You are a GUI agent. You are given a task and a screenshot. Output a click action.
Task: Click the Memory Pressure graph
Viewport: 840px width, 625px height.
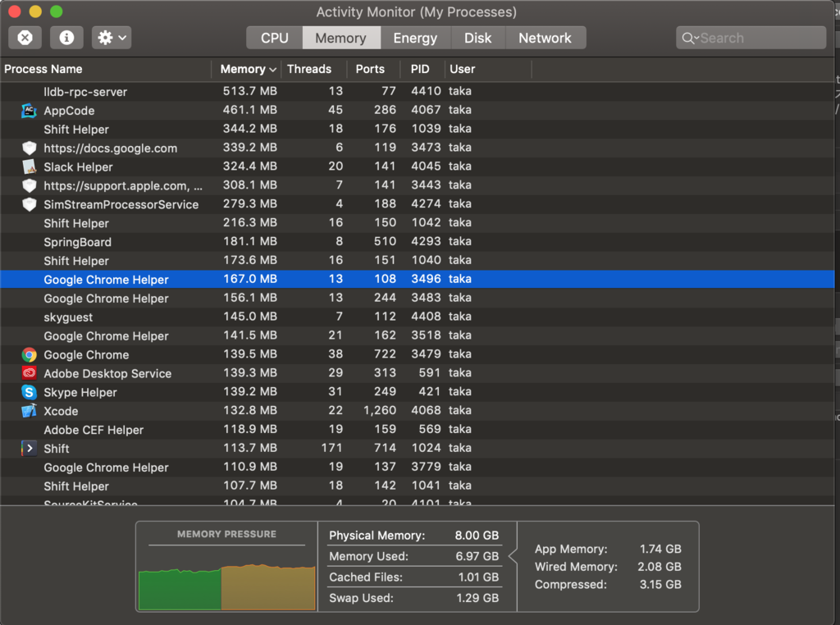pyautogui.click(x=226, y=586)
